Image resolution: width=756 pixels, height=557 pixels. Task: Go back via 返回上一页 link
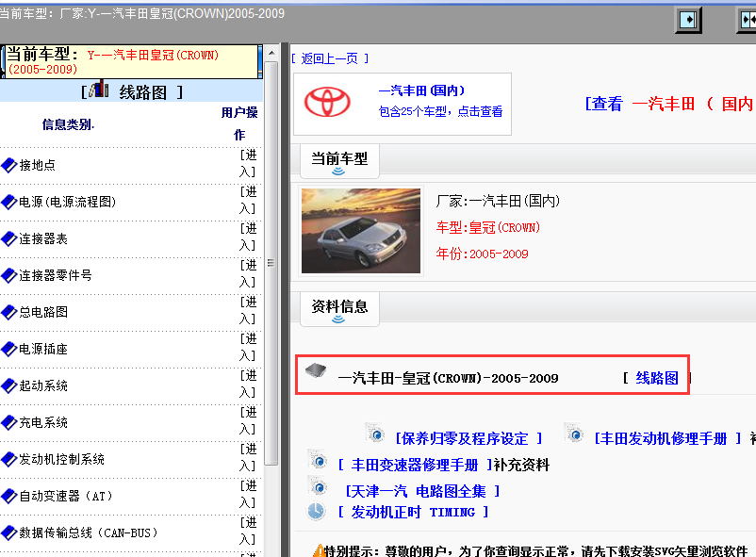(x=330, y=58)
